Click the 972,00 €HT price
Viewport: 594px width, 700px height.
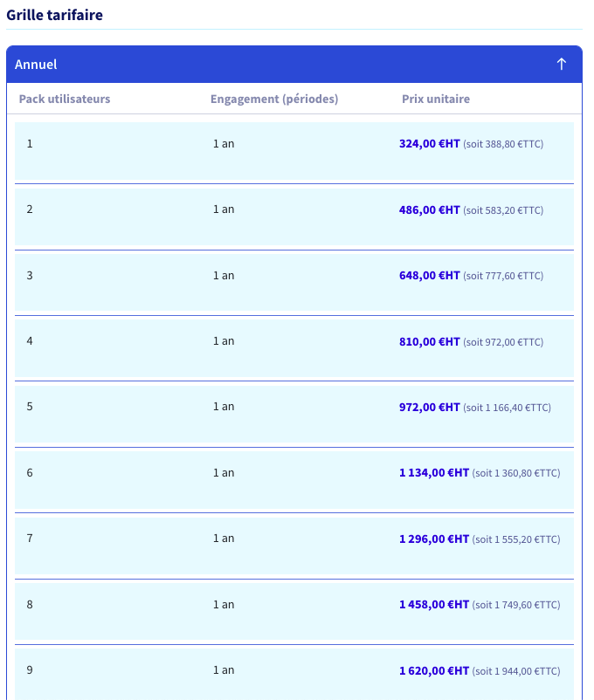pyautogui.click(x=429, y=407)
